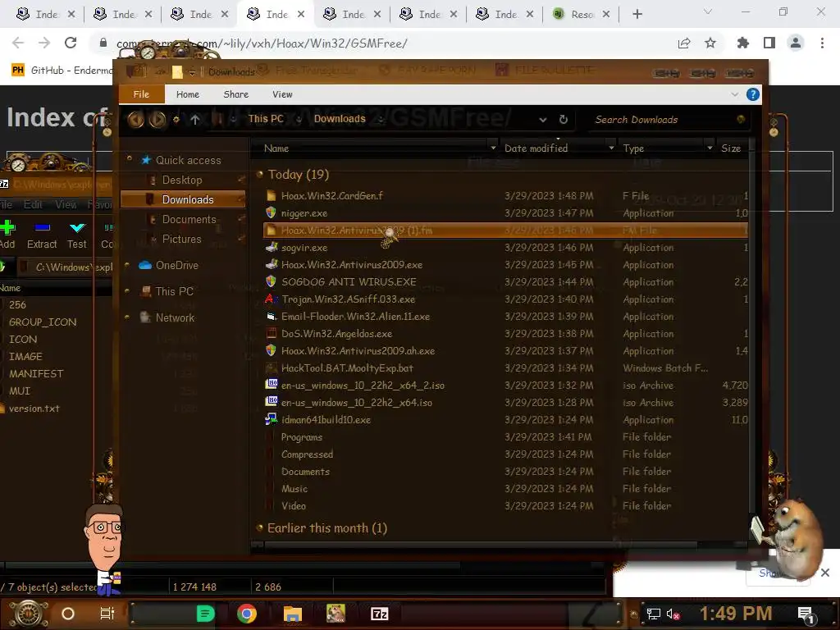
Task: Click the en-us_windows_10_22h2_x64.iso file name
Action: [x=357, y=402]
